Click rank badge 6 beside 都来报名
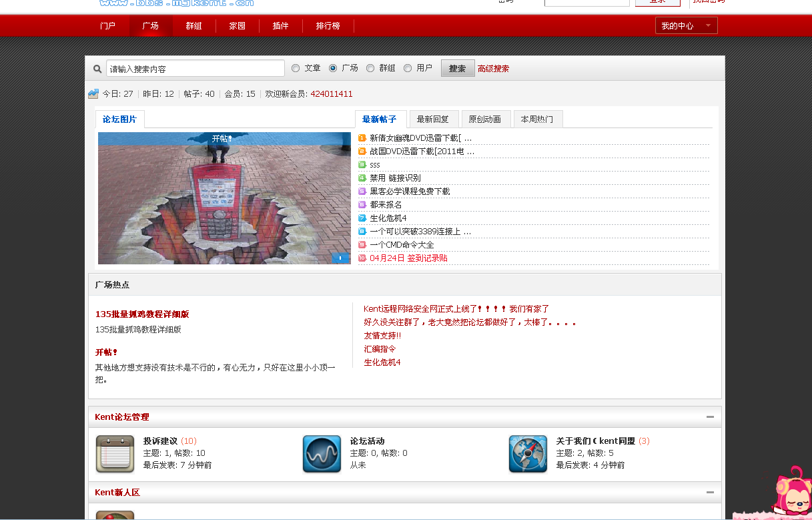Image resolution: width=812 pixels, height=520 pixels. coord(362,205)
